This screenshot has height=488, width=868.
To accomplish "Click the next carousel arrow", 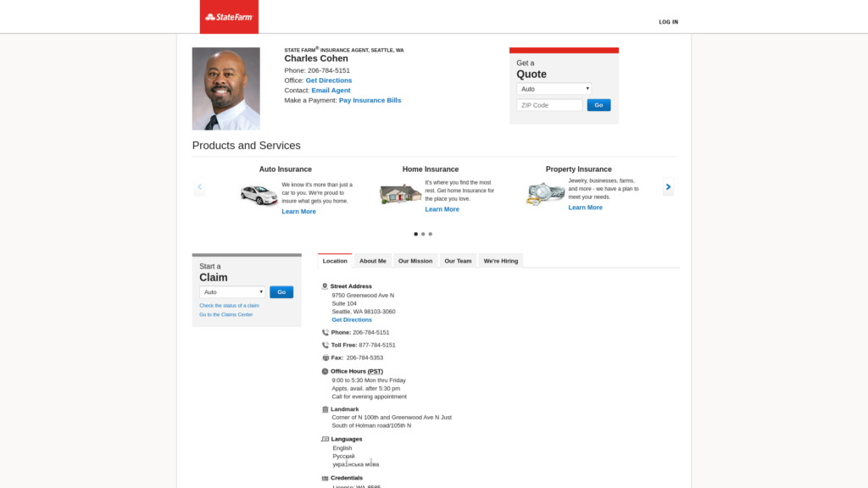I will (668, 187).
